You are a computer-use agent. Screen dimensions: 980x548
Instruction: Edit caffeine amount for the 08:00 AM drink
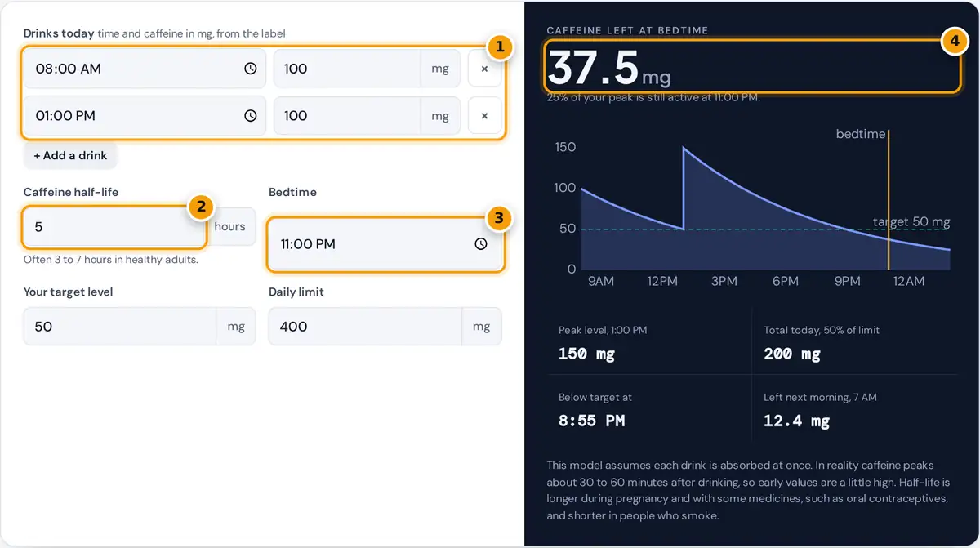[347, 69]
